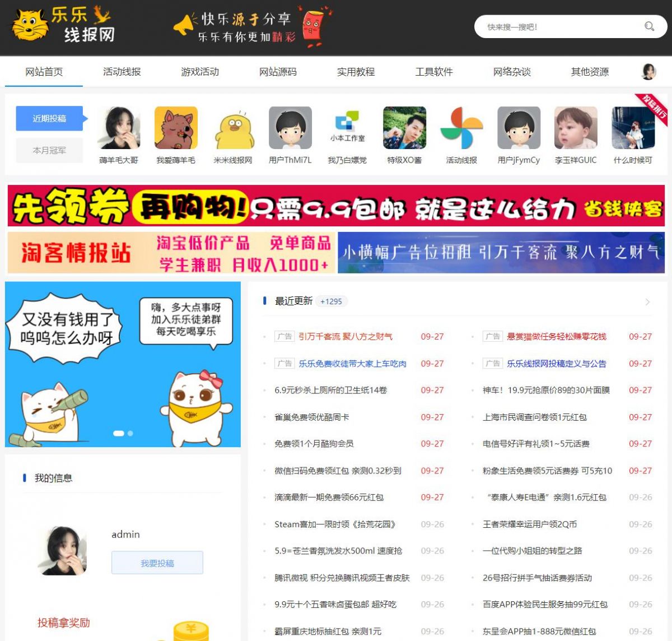This screenshot has width=672, height=641.
Task: Open the 活动线报 pinwheel avatar
Action: 461,127
